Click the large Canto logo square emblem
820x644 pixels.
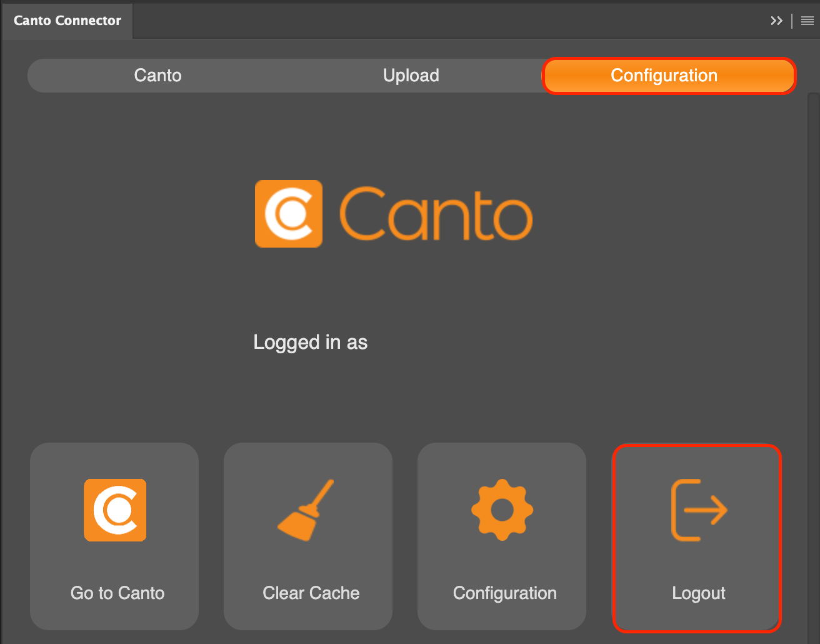pos(289,214)
